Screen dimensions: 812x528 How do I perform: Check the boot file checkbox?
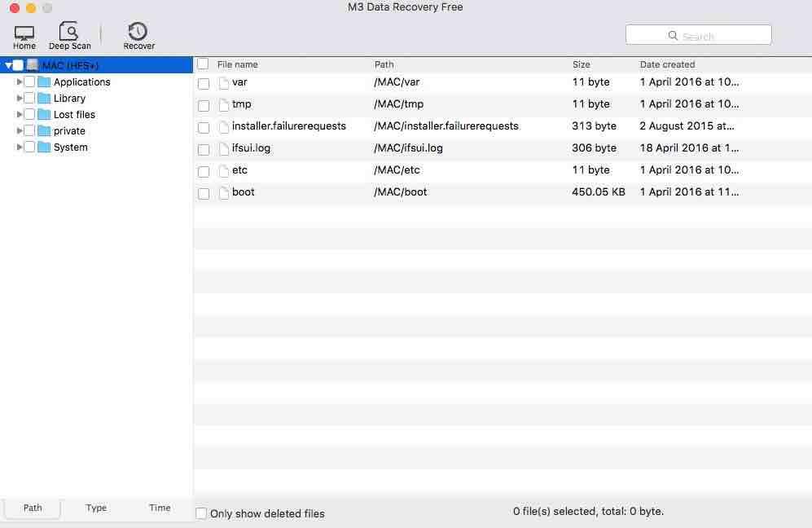(x=204, y=194)
